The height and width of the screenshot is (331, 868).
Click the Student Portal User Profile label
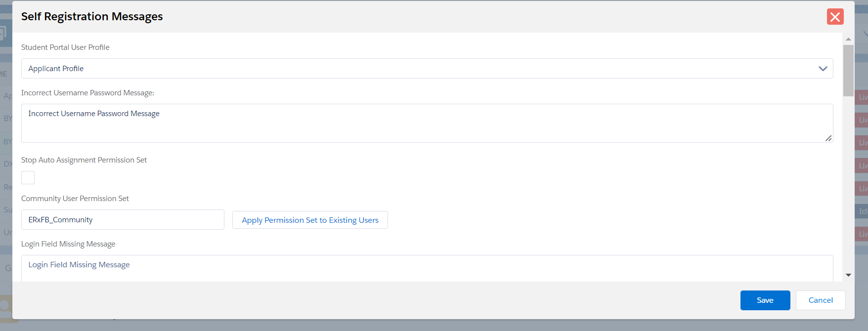tap(65, 47)
